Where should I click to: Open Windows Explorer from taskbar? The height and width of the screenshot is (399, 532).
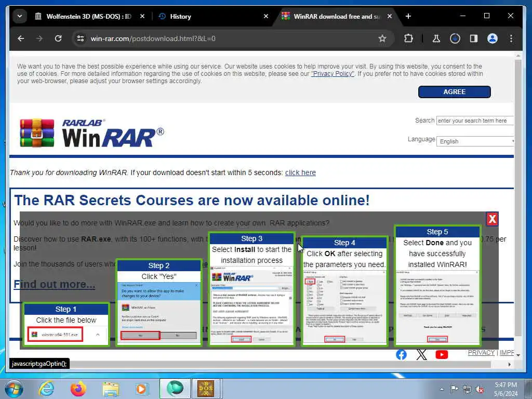point(111,389)
